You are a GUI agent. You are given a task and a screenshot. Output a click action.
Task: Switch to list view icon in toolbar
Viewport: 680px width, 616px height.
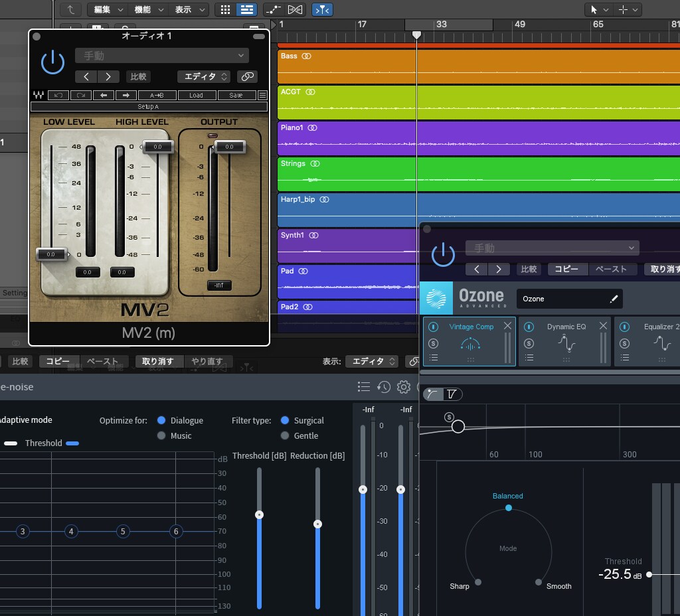coord(247,9)
